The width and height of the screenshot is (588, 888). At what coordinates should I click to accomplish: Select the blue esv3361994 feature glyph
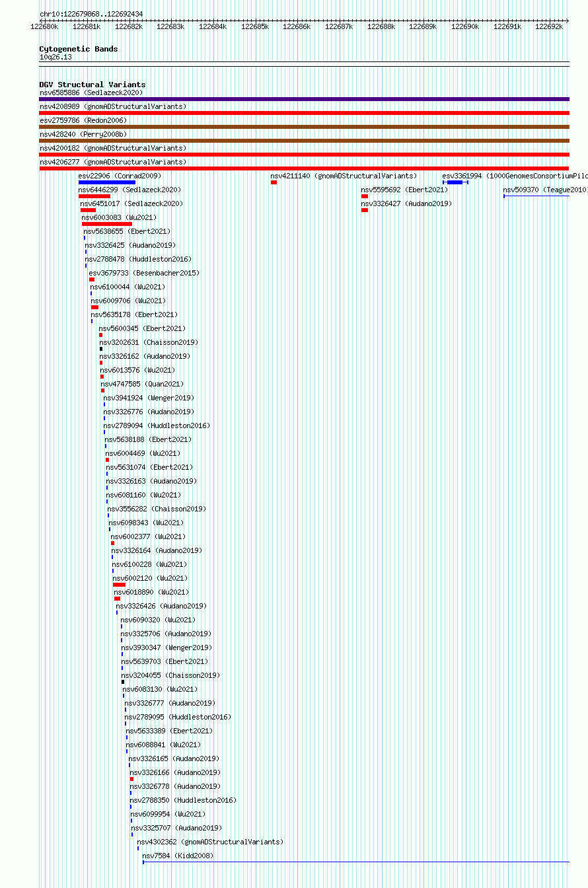coord(455,182)
